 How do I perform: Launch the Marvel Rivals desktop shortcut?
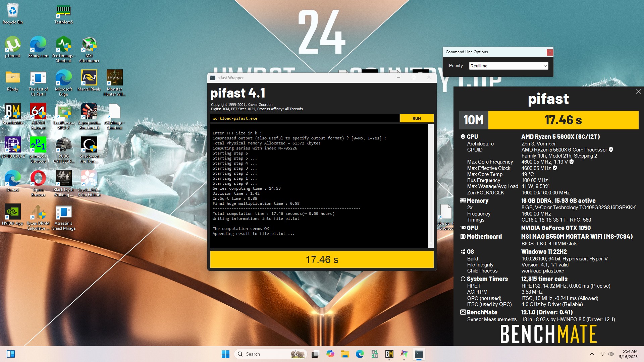point(89,80)
